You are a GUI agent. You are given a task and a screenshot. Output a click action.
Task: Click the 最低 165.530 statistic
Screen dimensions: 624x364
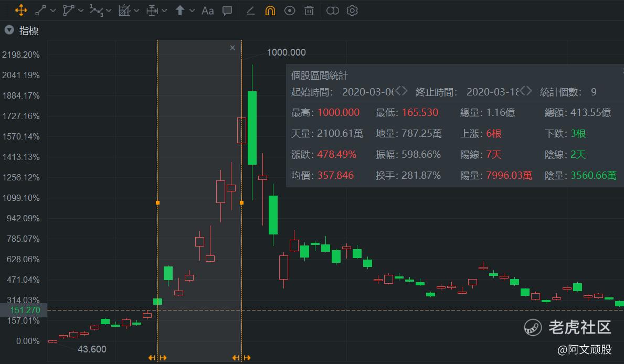[407, 113]
